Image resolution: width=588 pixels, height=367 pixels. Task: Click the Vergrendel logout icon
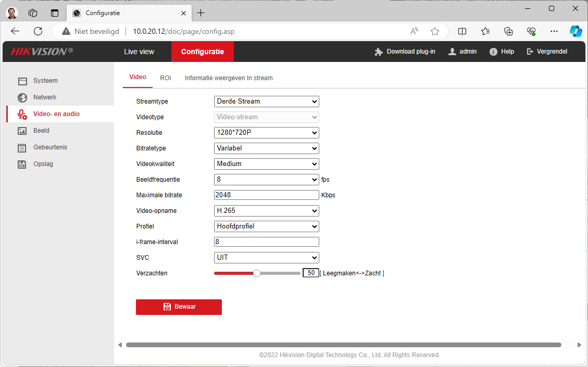[530, 52]
